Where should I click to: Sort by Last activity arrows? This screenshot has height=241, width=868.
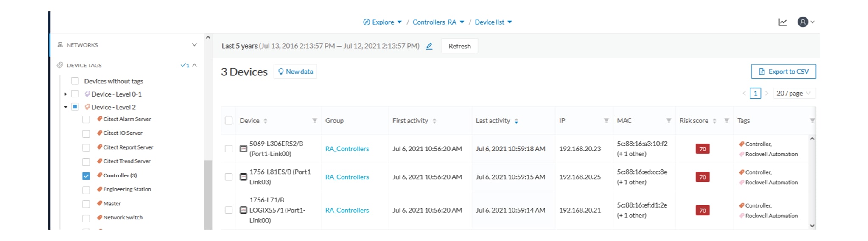(x=516, y=121)
